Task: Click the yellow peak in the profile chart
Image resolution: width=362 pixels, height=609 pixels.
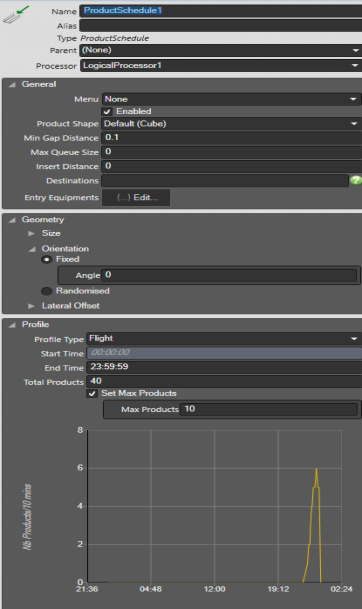Action: point(317,469)
